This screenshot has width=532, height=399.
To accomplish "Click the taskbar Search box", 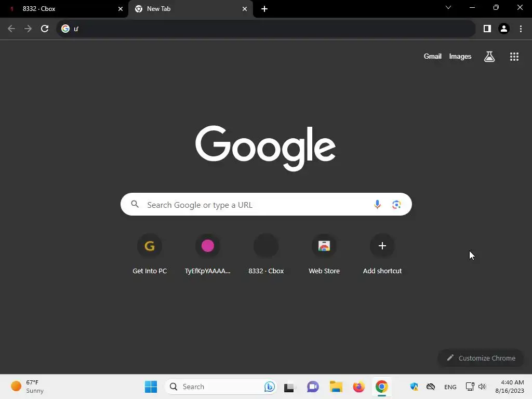I will (x=221, y=387).
